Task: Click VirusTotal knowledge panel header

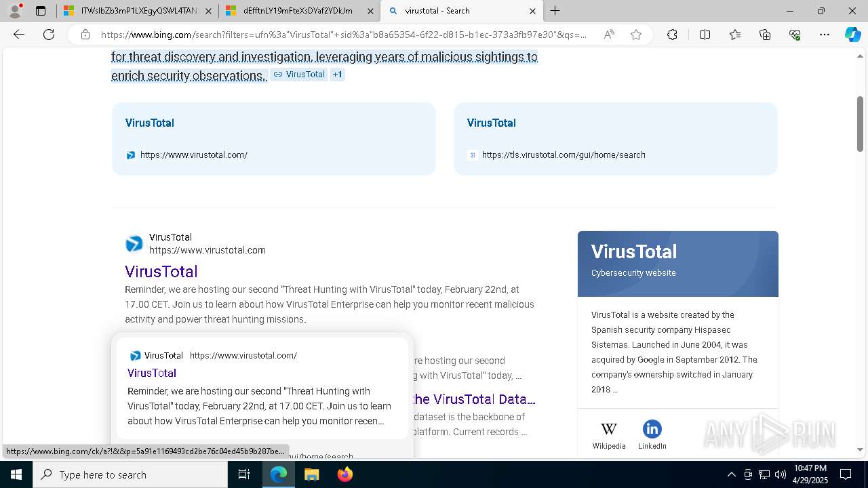Action: coord(678,264)
